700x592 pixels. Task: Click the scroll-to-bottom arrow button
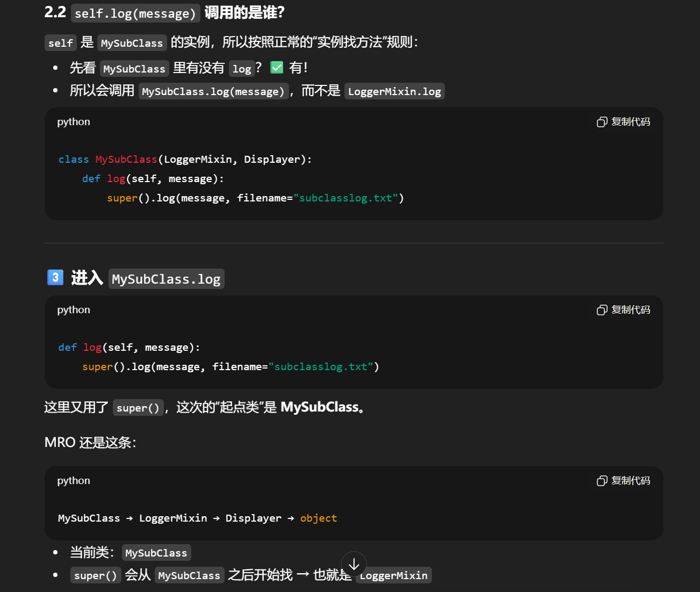(x=354, y=564)
